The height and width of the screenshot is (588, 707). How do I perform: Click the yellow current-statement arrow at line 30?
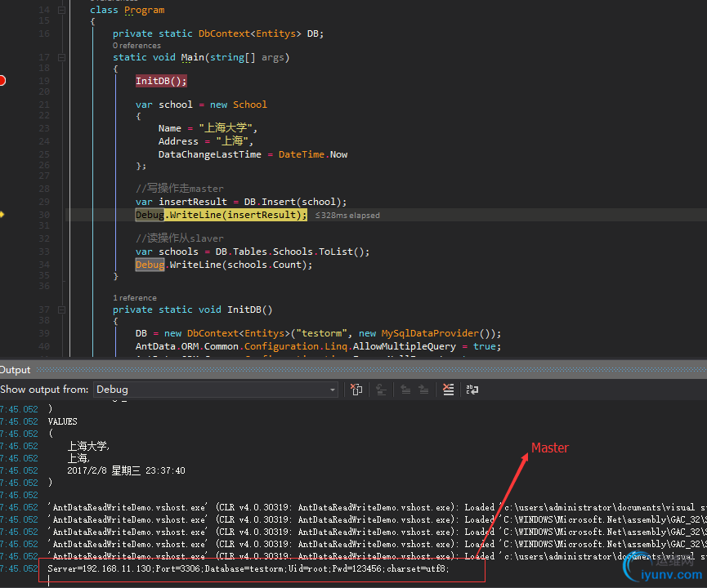2,215
